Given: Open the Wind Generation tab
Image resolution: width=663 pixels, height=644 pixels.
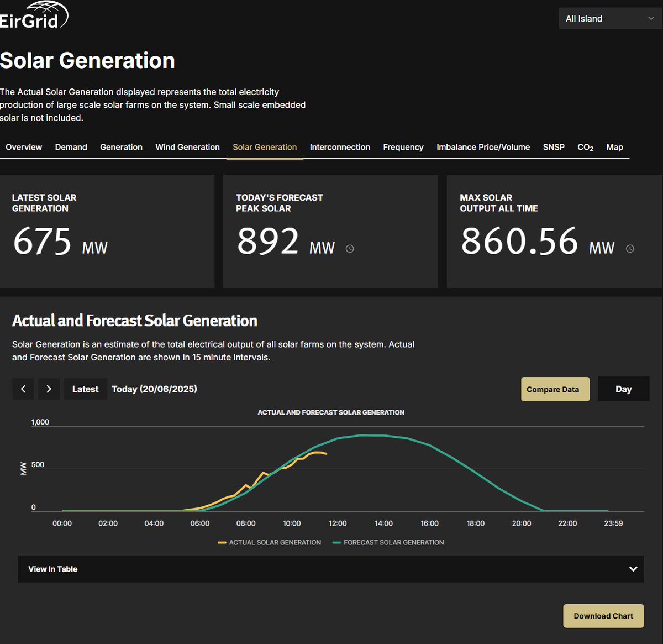Looking at the screenshot, I should click(x=187, y=147).
